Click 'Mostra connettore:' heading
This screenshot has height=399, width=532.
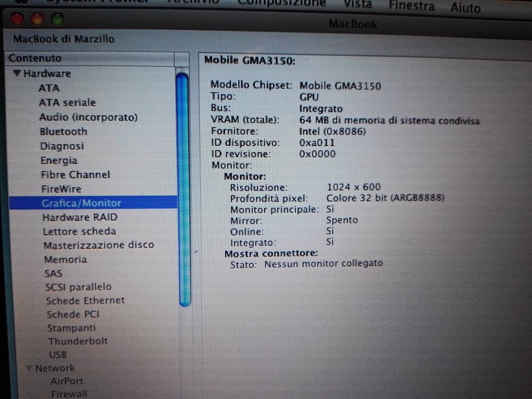click(271, 254)
